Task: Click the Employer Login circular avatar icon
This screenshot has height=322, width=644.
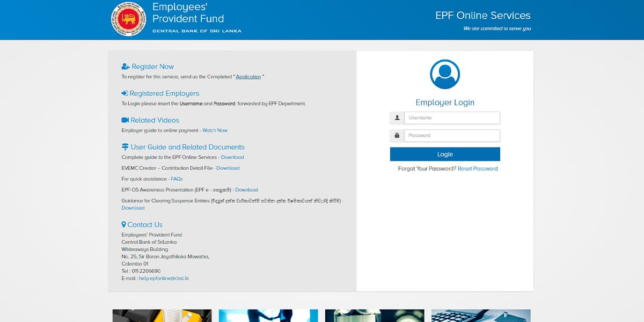Action: [x=445, y=74]
